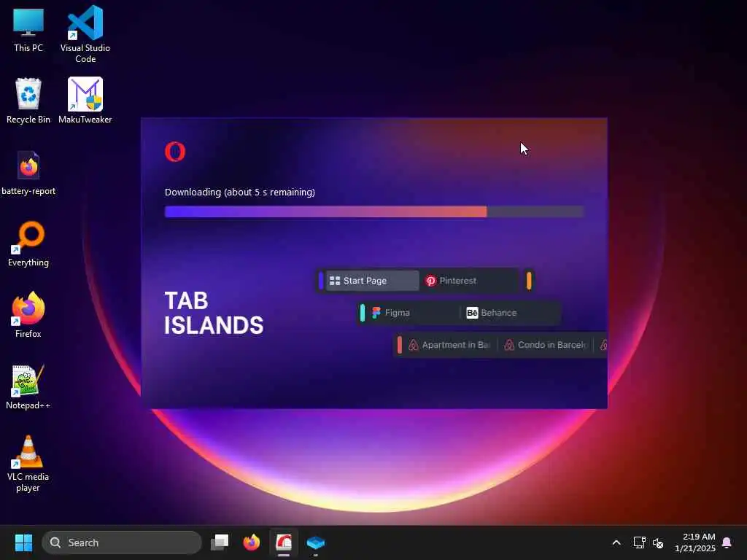Image resolution: width=747 pixels, height=560 pixels.
Task: Show hidden system tray icons
Action: pyautogui.click(x=616, y=542)
